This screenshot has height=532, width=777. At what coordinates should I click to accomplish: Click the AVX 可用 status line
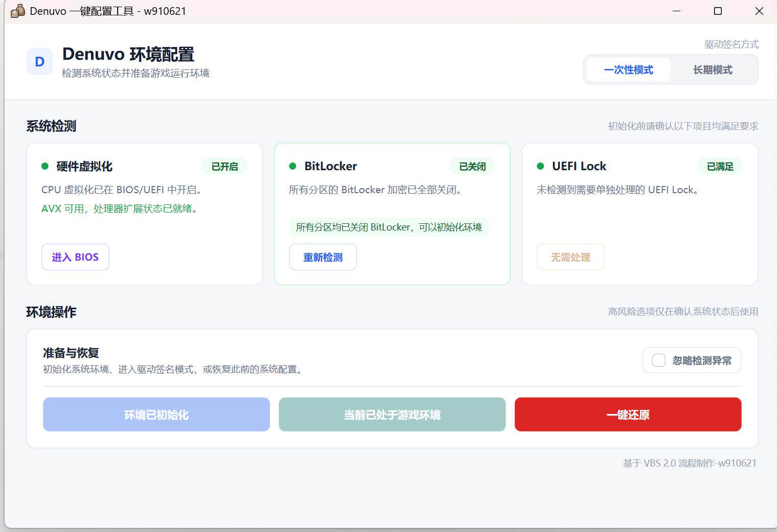(x=121, y=209)
